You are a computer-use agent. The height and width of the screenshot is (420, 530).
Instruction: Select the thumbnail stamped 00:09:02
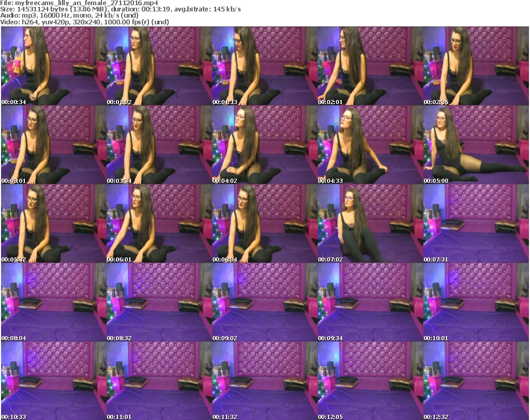coord(264,302)
